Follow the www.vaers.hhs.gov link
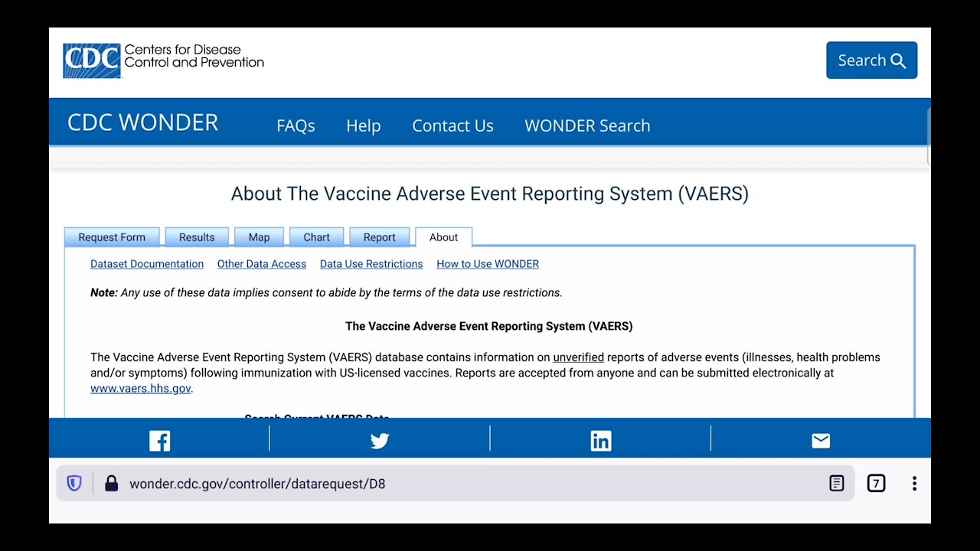The height and width of the screenshot is (551, 980). point(140,389)
